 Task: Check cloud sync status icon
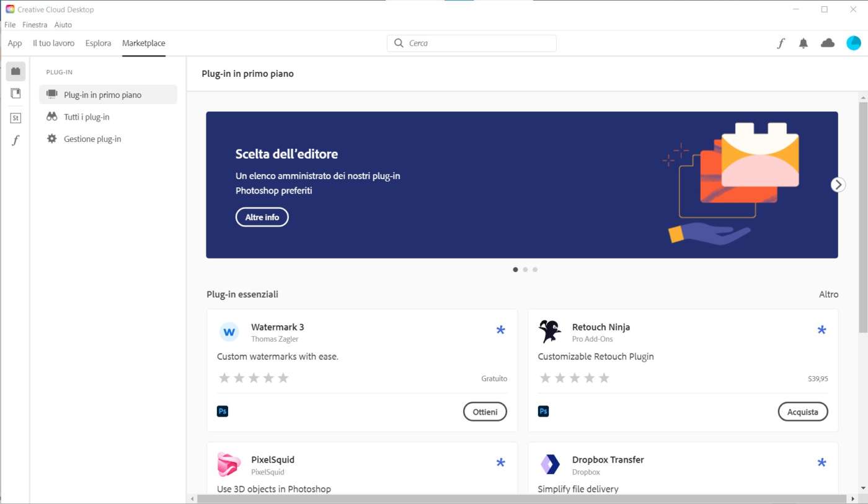click(828, 43)
